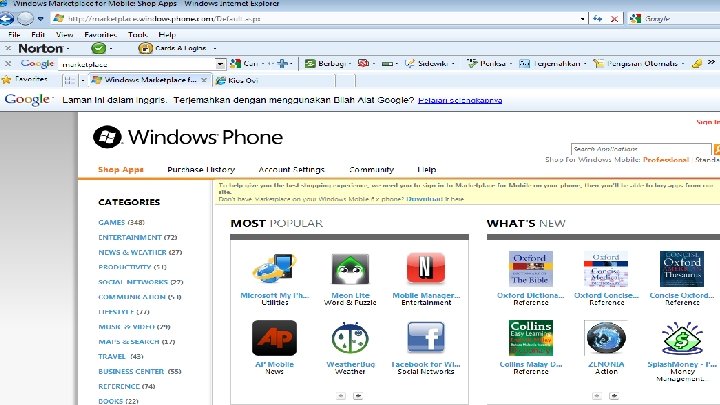Click the SplashMoney app icon
720x405 pixels.
pyautogui.click(x=682, y=338)
